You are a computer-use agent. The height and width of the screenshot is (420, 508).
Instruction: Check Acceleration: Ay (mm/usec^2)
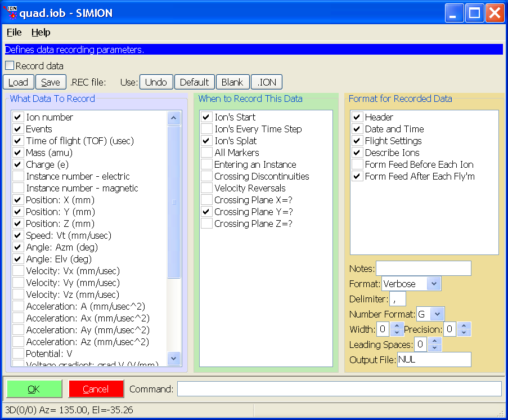(18, 330)
